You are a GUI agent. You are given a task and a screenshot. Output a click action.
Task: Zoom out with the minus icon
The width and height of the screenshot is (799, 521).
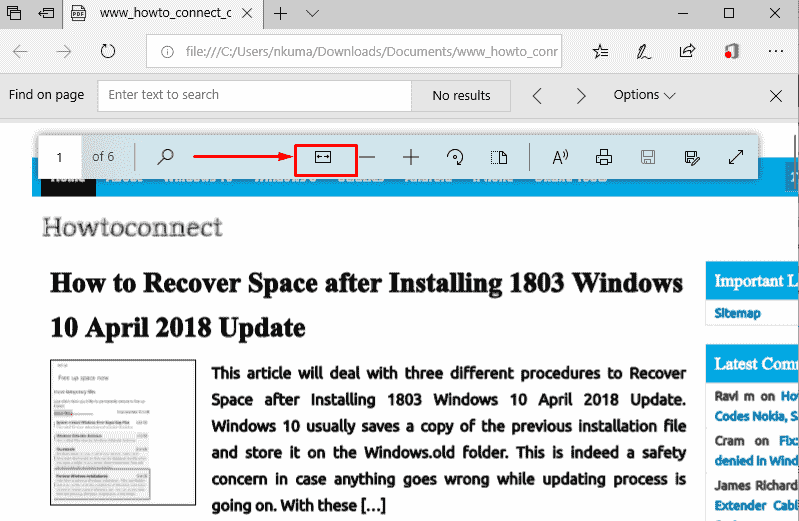(367, 157)
